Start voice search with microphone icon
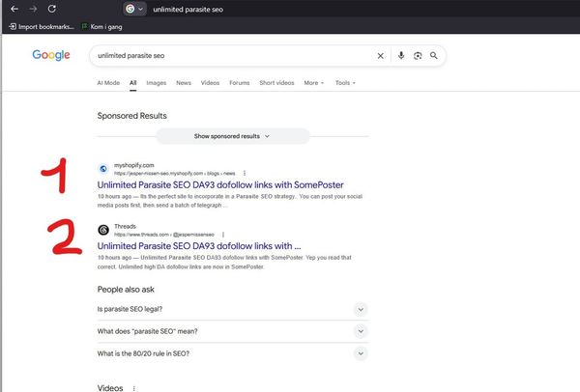 coord(401,55)
